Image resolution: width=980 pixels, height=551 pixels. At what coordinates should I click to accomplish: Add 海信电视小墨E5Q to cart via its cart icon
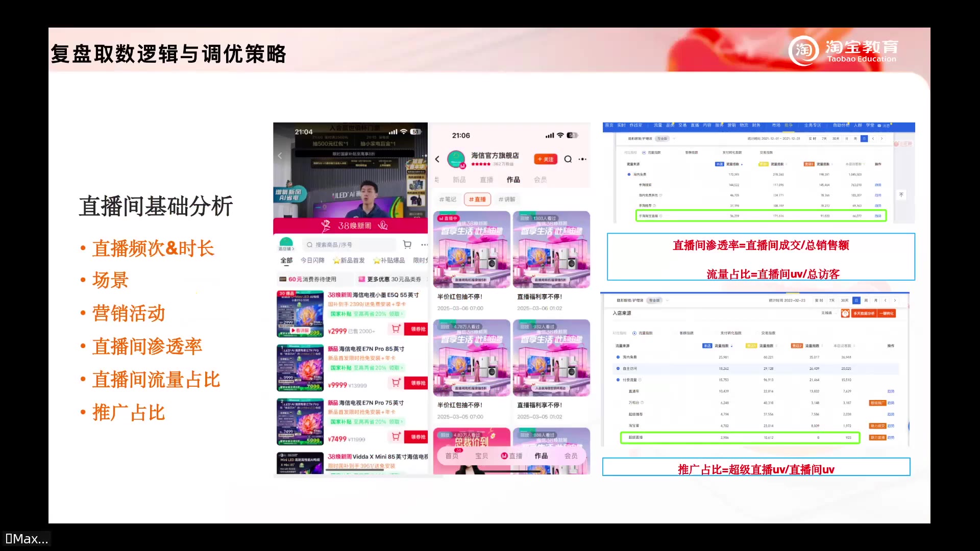coord(395,329)
